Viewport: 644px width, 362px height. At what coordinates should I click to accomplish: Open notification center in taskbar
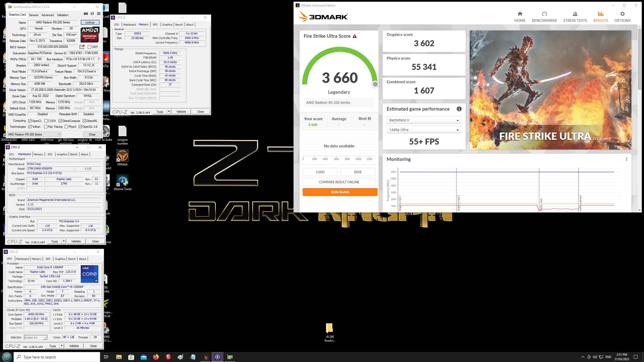(636, 357)
